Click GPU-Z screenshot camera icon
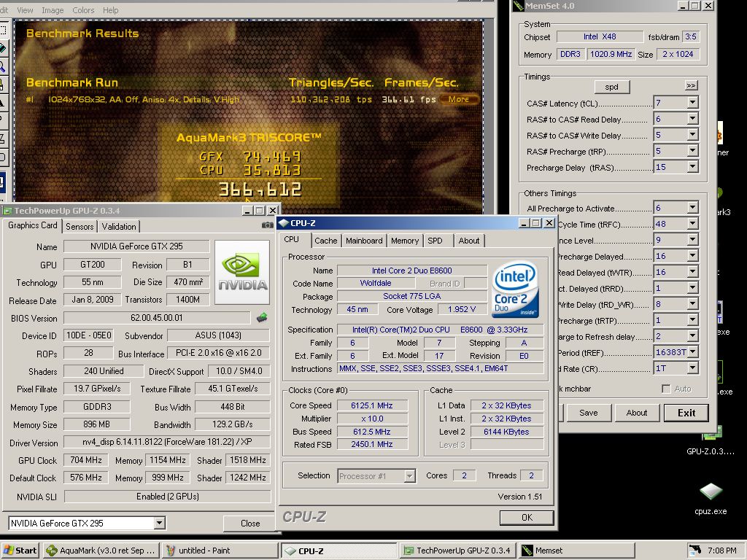Screen dimensions: 747x560 pos(268,225)
